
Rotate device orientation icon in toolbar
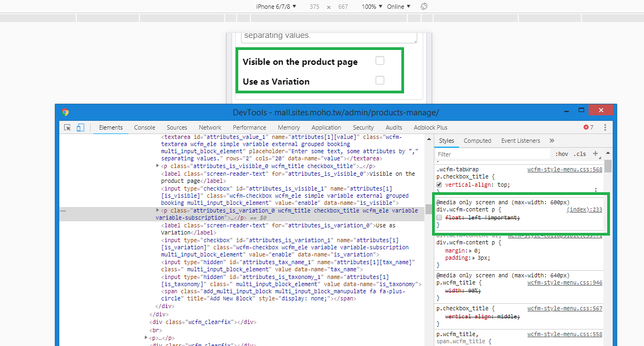(x=424, y=6)
